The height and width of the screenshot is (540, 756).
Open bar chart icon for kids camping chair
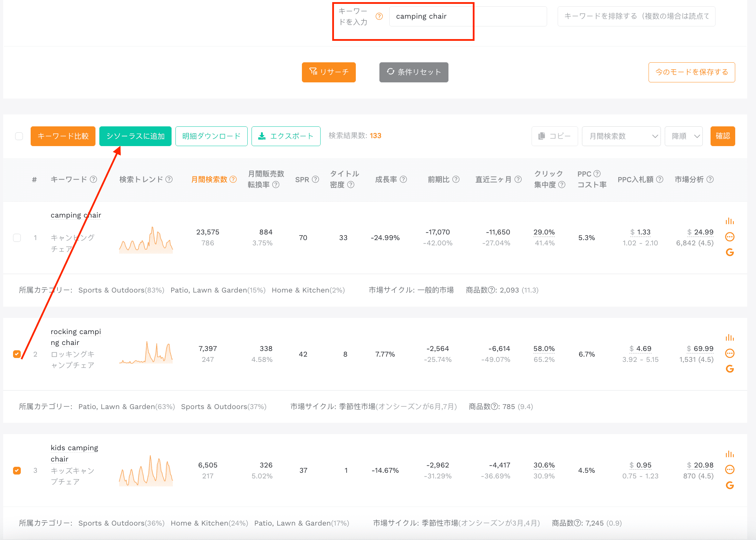(x=730, y=454)
